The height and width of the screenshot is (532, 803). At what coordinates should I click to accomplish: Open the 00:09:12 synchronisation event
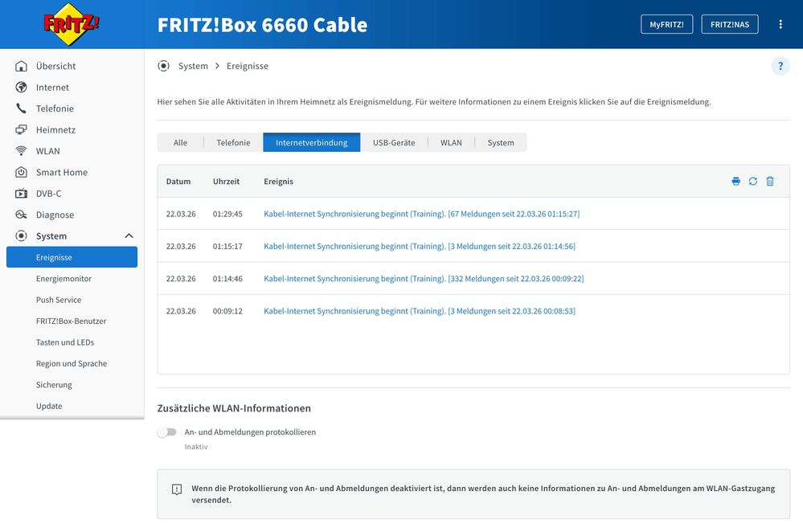420,311
